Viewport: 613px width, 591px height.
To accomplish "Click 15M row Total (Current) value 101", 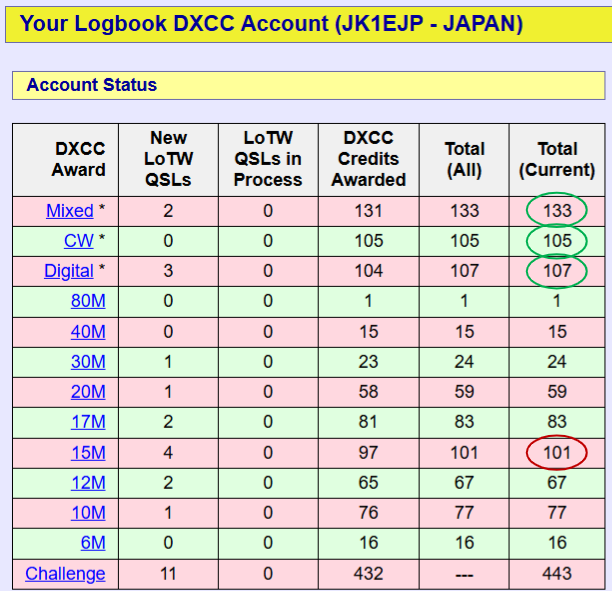I will pos(557,453).
